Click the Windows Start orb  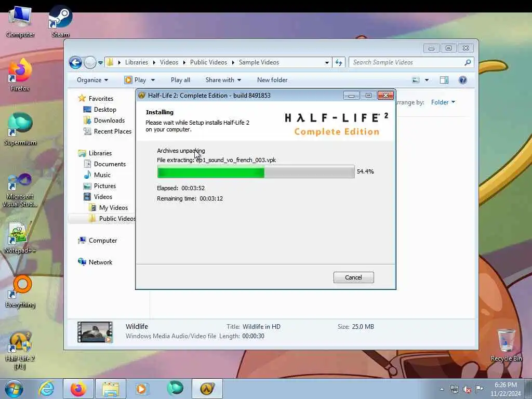(x=14, y=389)
